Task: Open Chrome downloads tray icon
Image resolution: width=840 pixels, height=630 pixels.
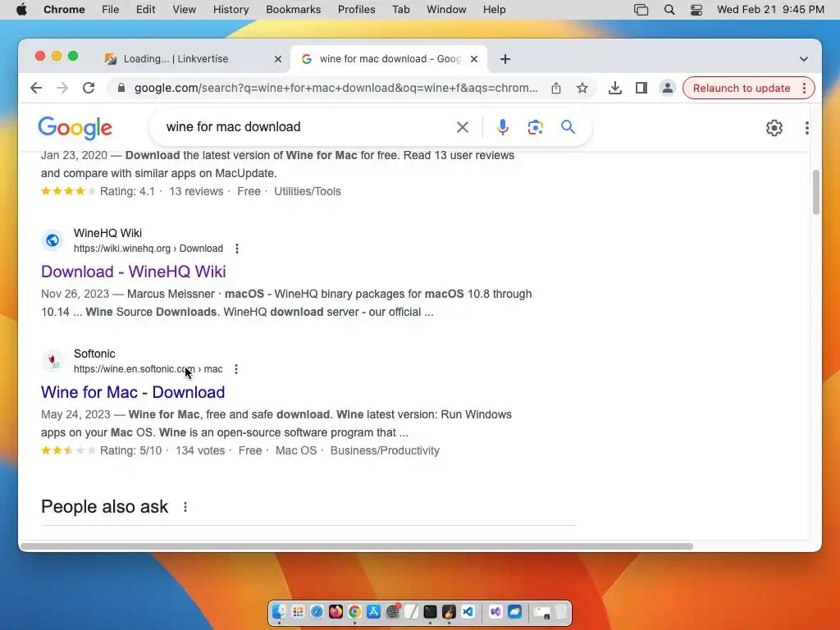Action: tap(615, 88)
